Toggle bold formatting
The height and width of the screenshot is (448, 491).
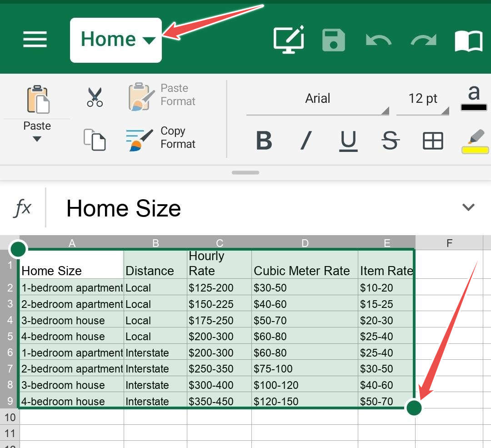(x=264, y=141)
